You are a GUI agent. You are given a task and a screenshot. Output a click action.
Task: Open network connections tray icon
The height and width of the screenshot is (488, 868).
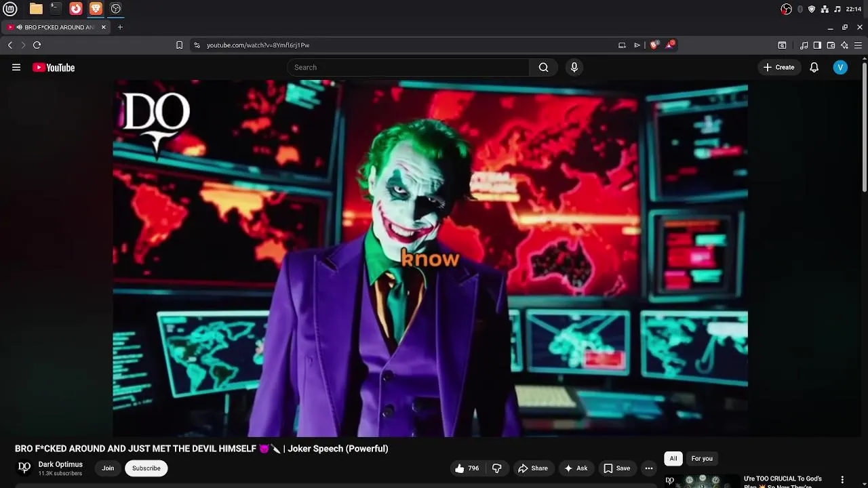pos(825,9)
